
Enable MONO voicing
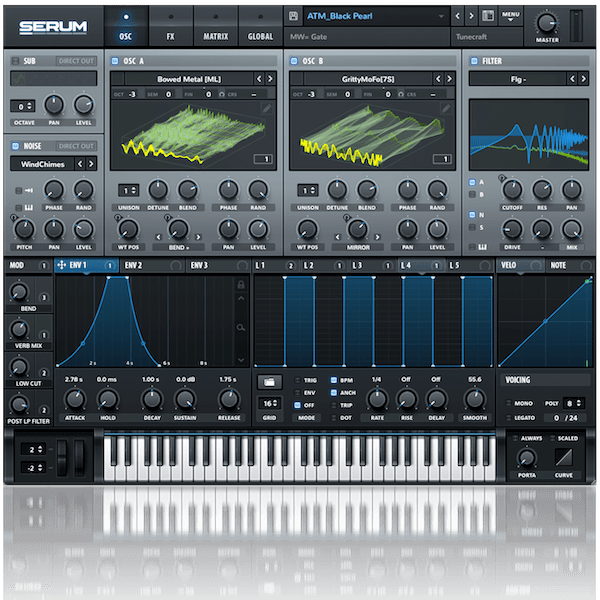509,403
